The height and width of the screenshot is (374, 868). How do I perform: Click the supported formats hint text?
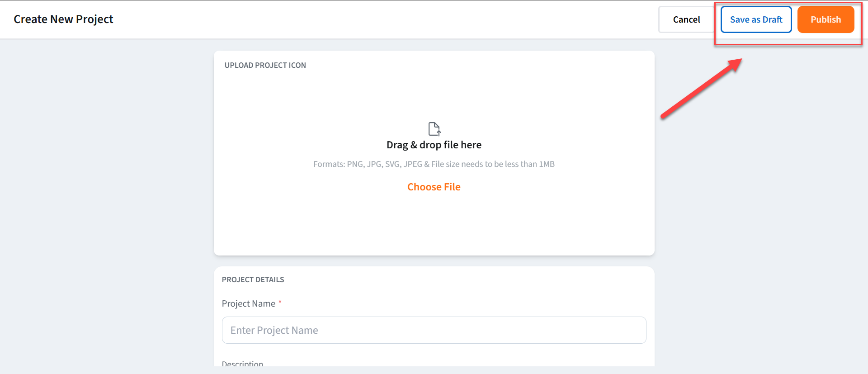tap(434, 164)
